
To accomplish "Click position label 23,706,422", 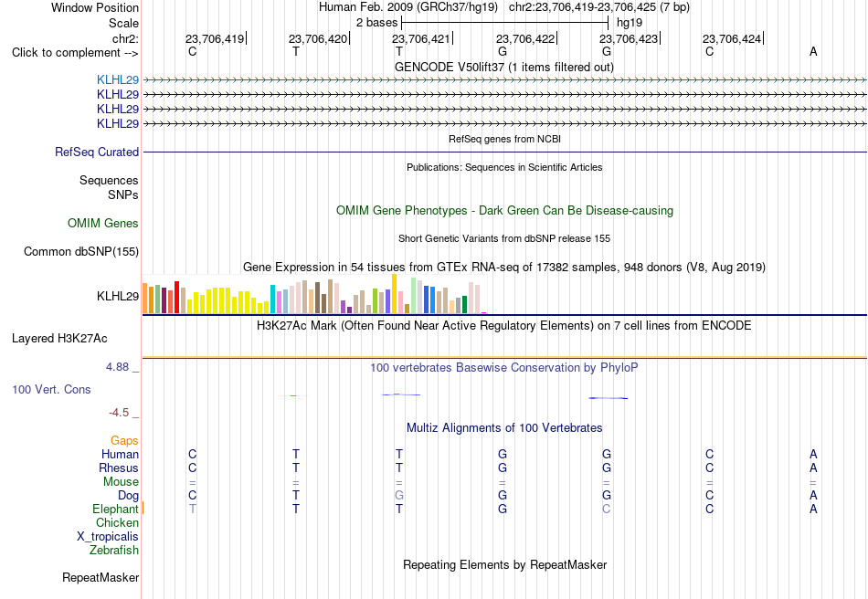I will coord(525,38).
